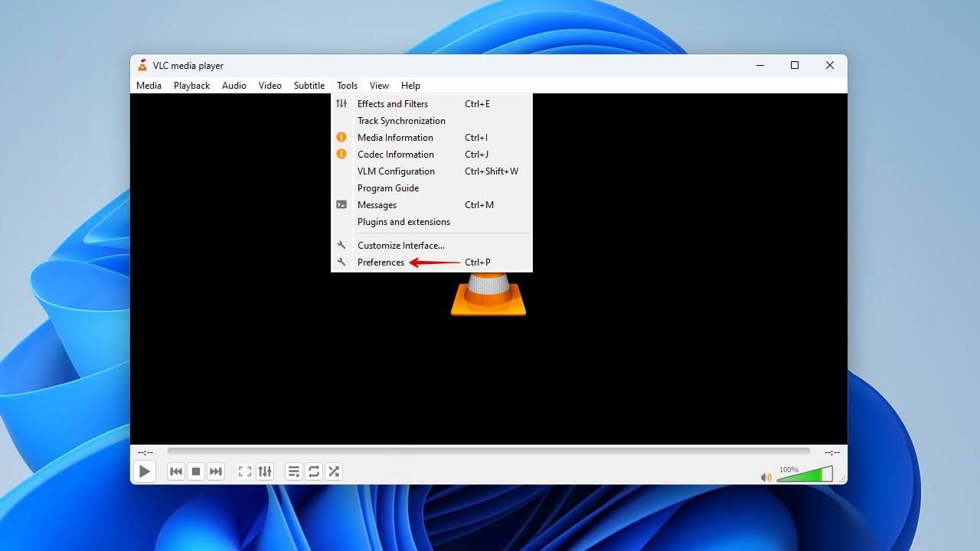Toggle shuffle random playback icon
Image resolution: width=980 pixels, height=551 pixels.
(x=334, y=471)
